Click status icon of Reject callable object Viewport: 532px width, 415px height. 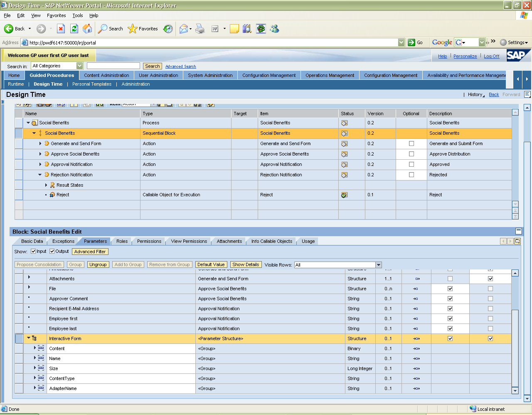click(x=344, y=195)
